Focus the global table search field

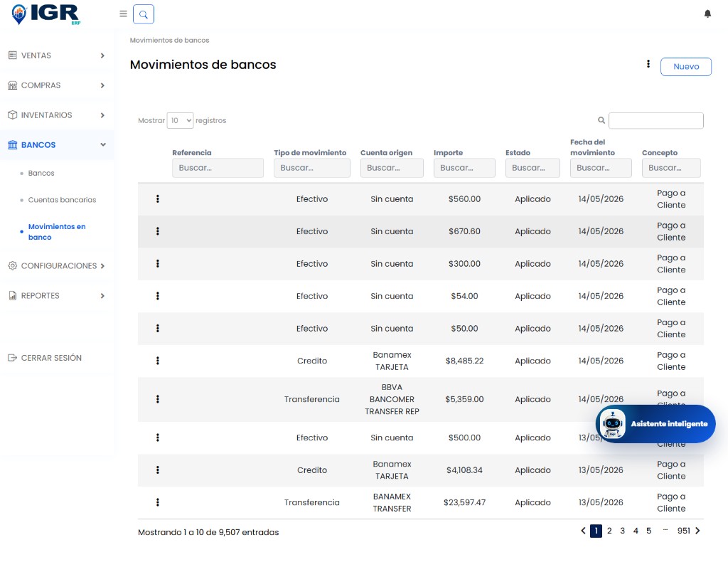(x=656, y=120)
